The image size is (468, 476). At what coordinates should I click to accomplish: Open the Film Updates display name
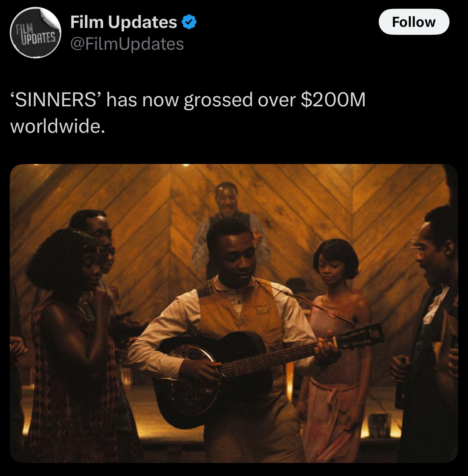123,22
